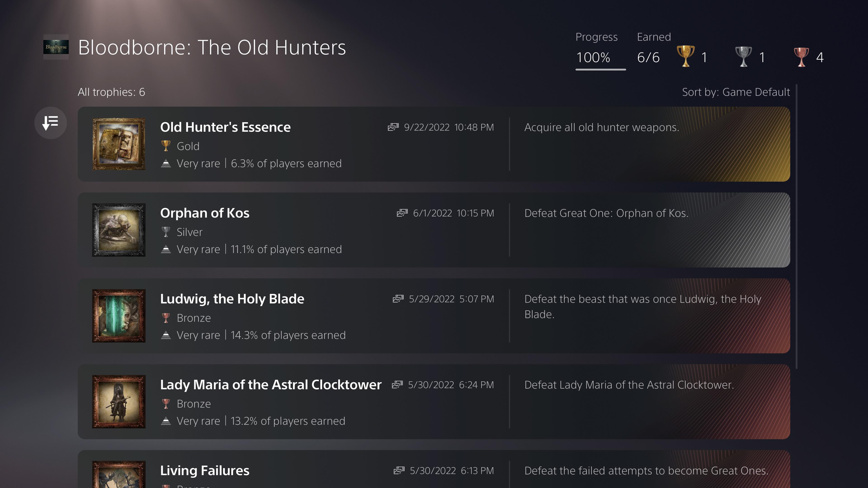Select the Old Hunter's Essence trophy title

(225, 127)
